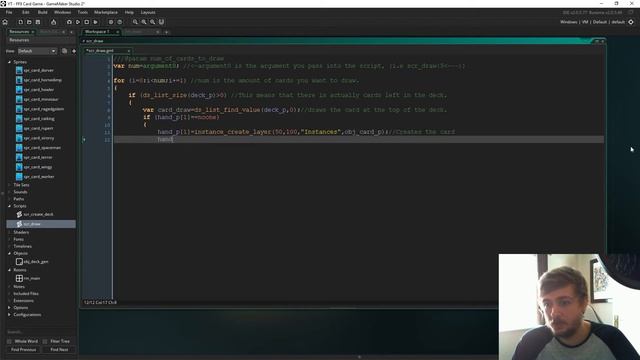Click the Included Files folder label

(26, 294)
